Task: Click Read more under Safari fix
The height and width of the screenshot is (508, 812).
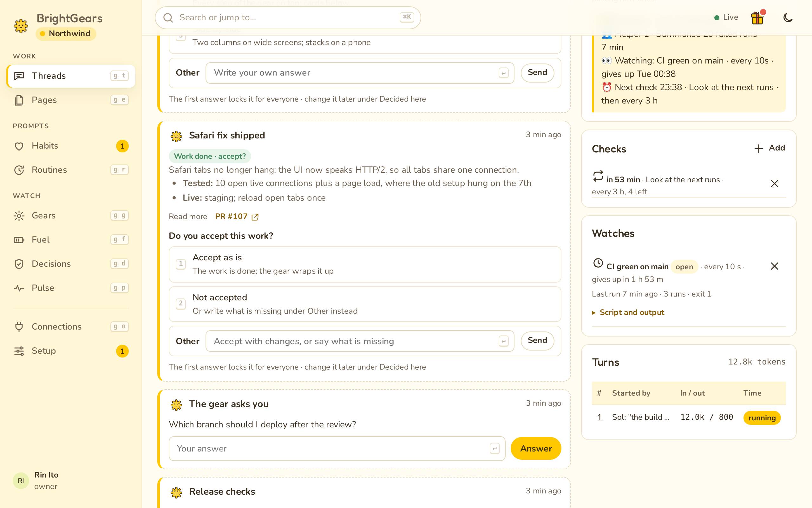Action: 188,217
